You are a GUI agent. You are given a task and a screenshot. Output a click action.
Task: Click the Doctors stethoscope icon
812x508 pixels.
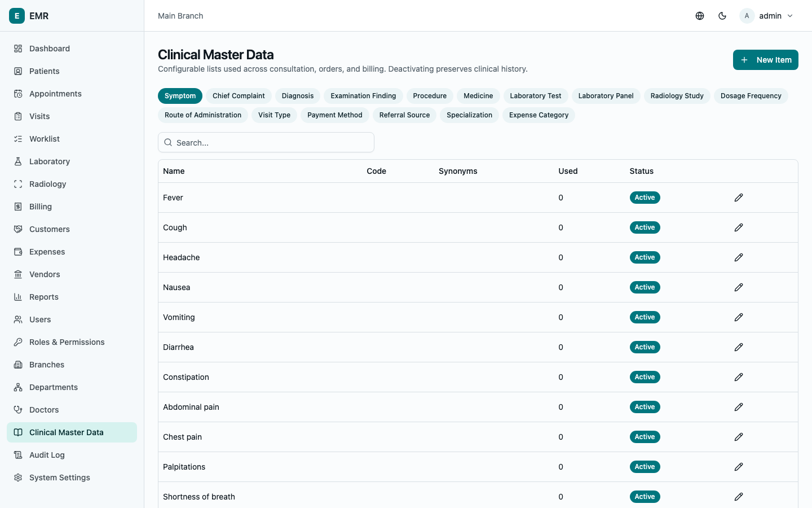18,410
